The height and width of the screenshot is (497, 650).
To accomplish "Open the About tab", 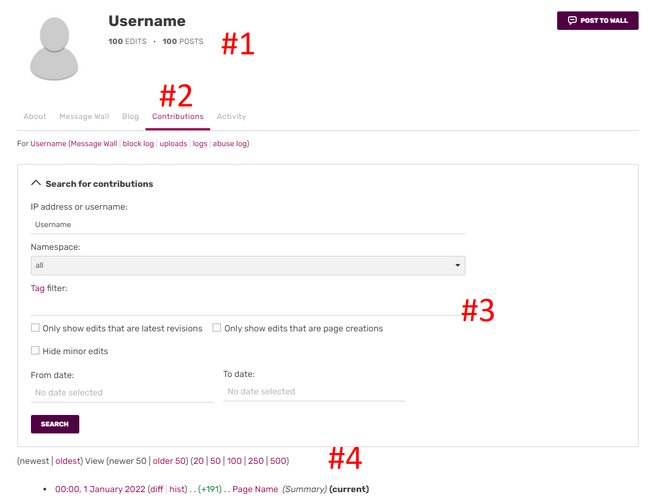I will click(x=34, y=116).
